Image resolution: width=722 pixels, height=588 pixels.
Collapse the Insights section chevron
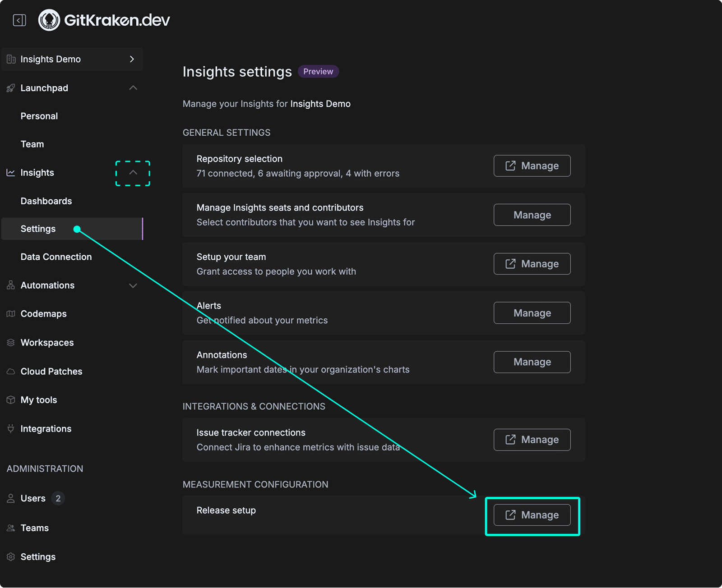tap(133, 172)
